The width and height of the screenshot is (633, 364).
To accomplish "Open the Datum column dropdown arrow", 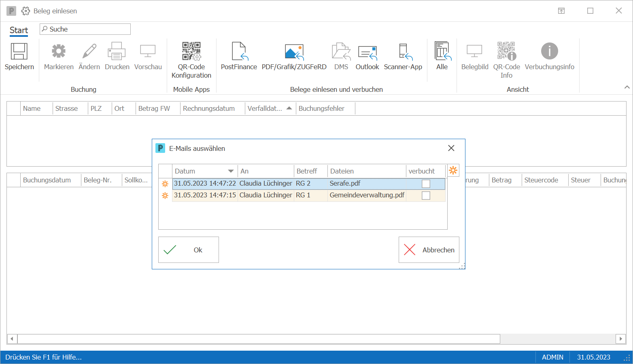I will point(231,171).
